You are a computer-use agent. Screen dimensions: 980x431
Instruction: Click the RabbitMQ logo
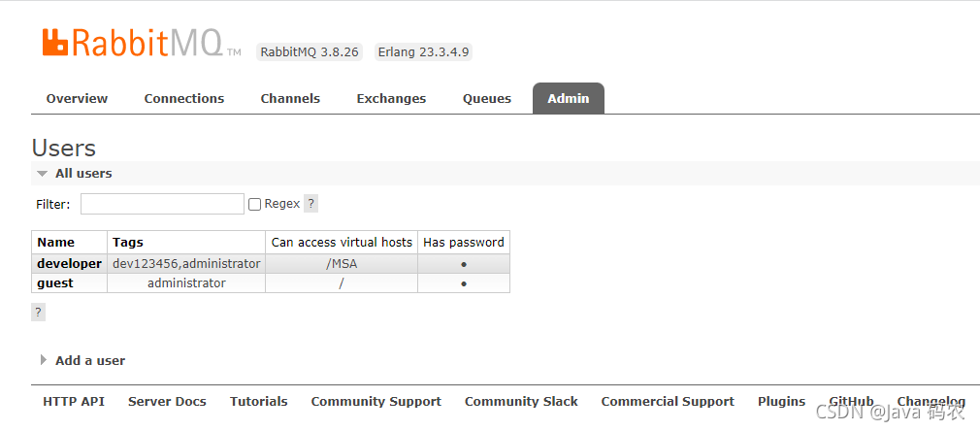tap(142, 43)
